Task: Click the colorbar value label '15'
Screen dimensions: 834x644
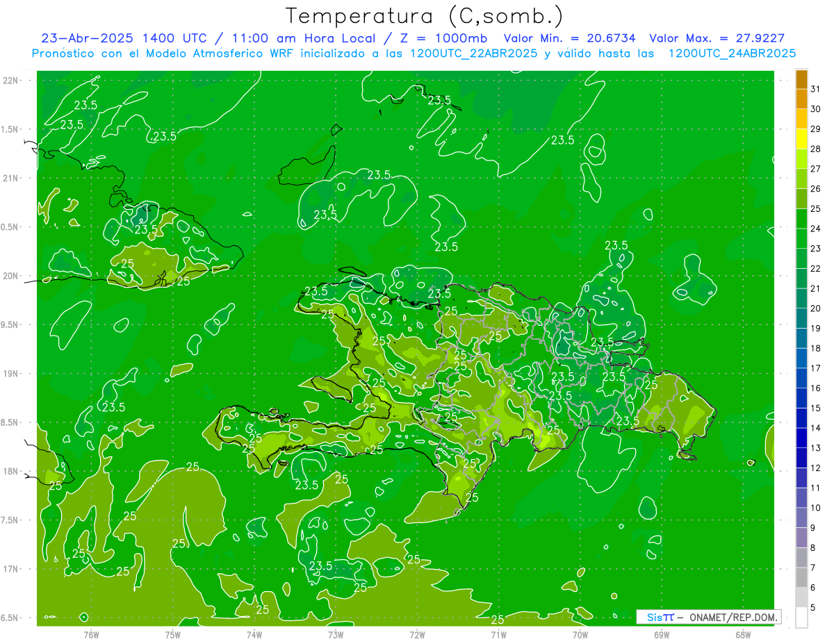Action: tap(816, 408)
